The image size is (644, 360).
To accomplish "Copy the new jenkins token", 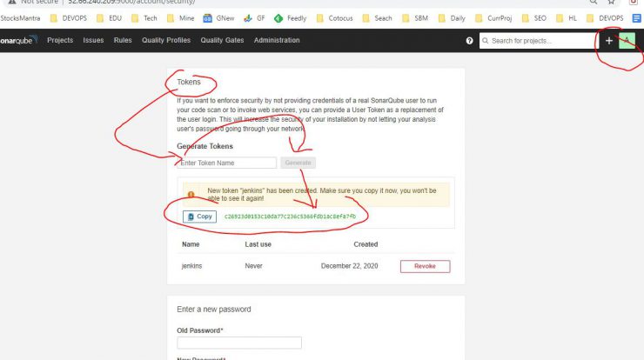I will tap(199, 217).
